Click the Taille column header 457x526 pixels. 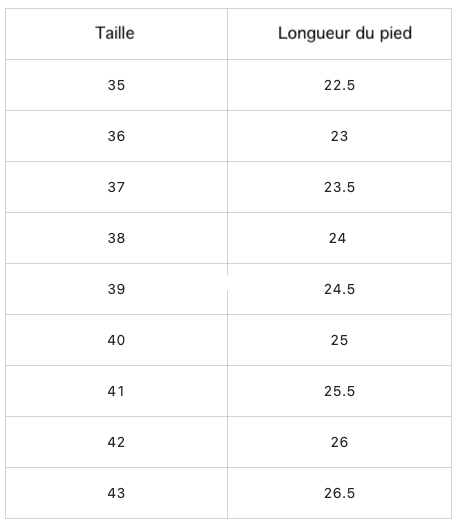(115, 33)
